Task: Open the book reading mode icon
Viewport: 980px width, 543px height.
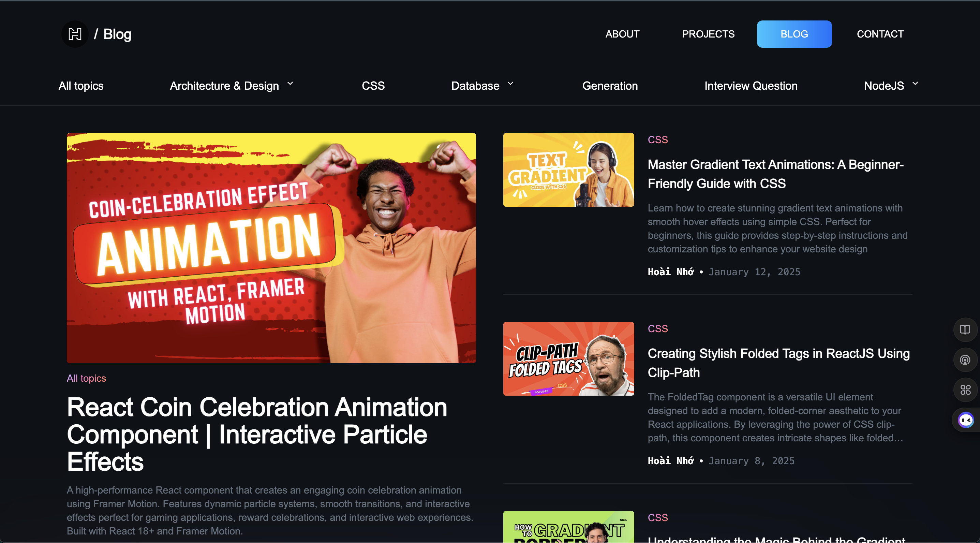Action: (x=965, y=329)
